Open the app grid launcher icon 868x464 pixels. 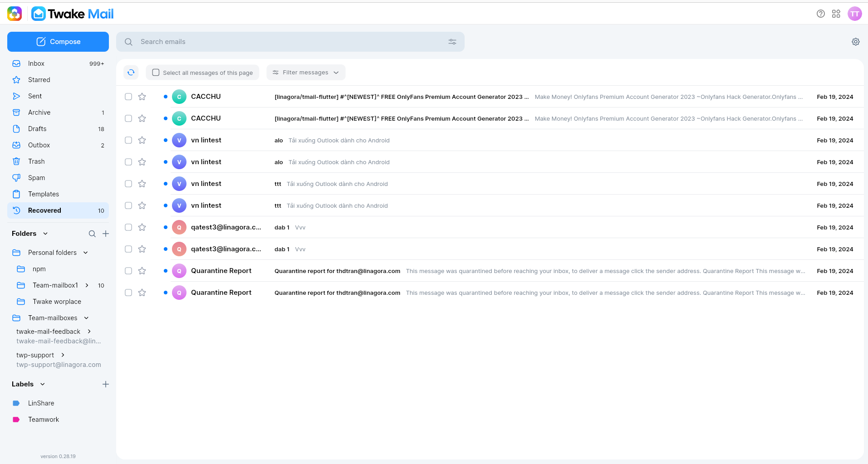pyautogui.click(x=836, y=14)
